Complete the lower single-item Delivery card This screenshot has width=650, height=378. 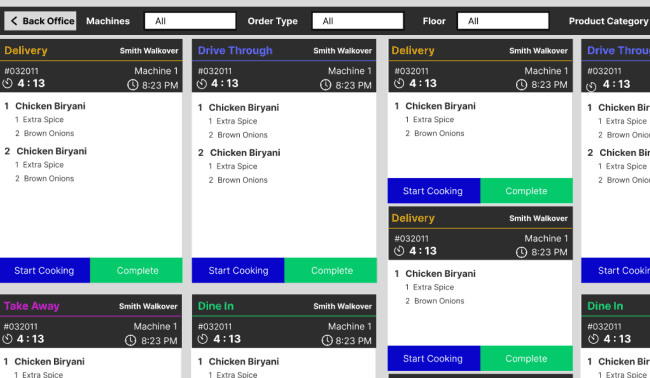526,359
